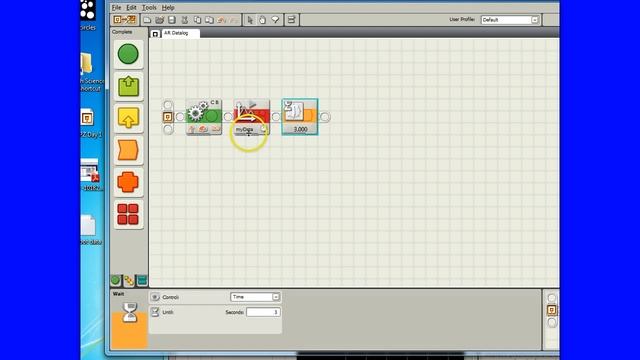Screen dimensions: 640x360
Task: Click the Until settings icon
Action: coord(155,312)
